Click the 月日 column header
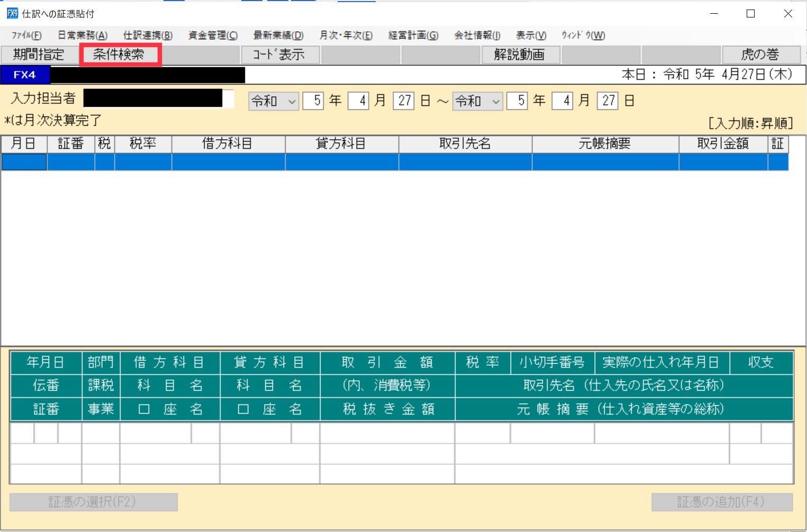The image size is (807, 532). pos(24,144)
